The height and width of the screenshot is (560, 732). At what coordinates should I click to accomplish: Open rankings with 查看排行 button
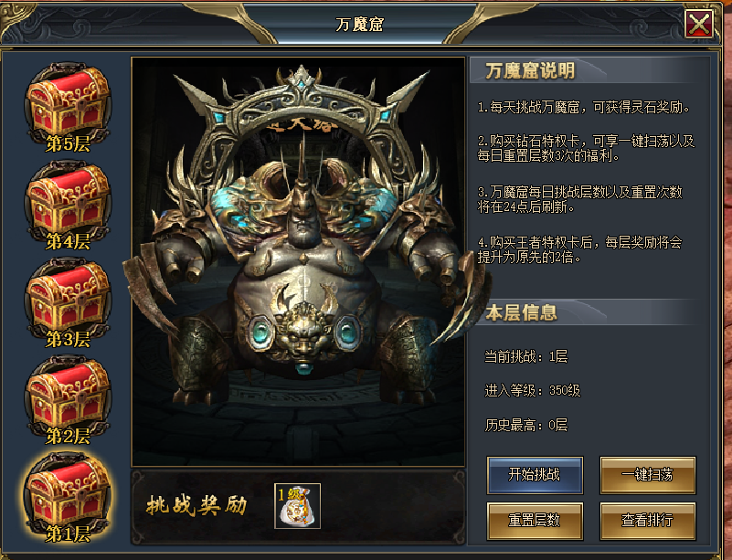648,521
